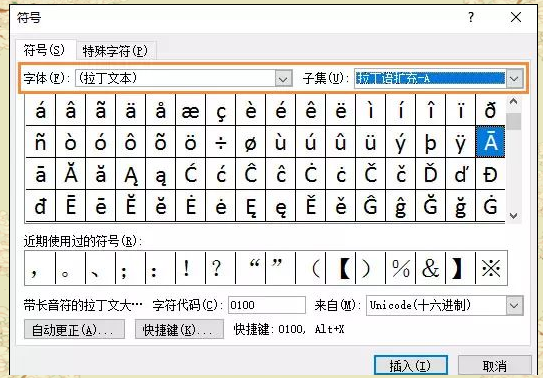Screen dimensions: 543x378
Task: Choose the Đ stroke capital symbol
Action: 490,174
